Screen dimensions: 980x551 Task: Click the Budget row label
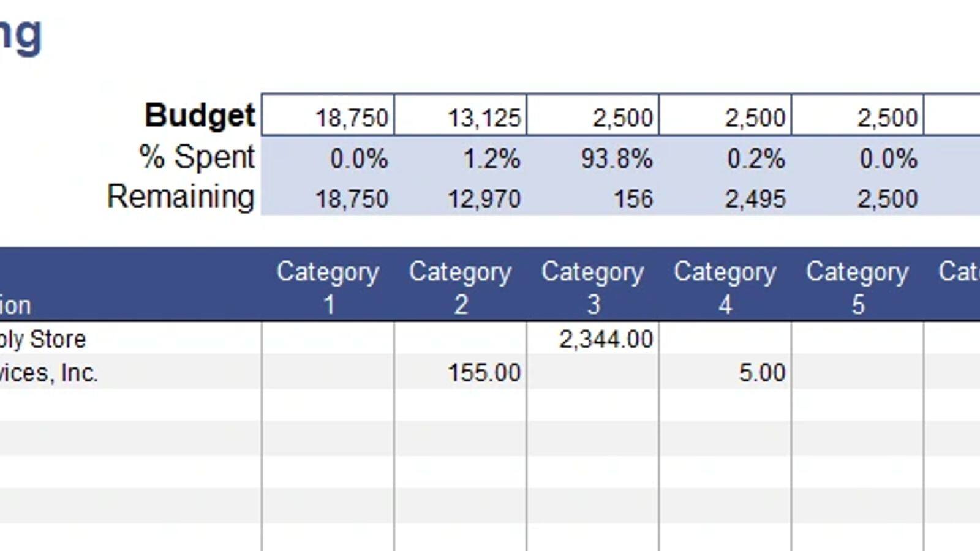point(200,115)
